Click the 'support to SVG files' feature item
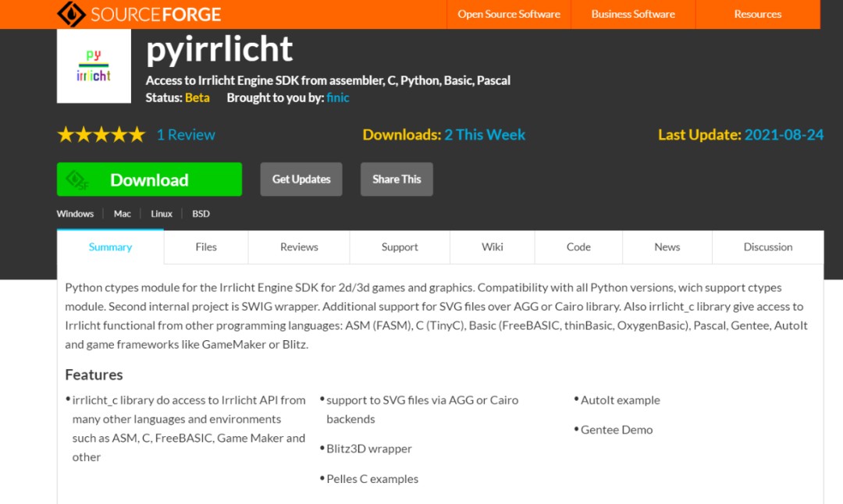843x504 pixels. 422,410
